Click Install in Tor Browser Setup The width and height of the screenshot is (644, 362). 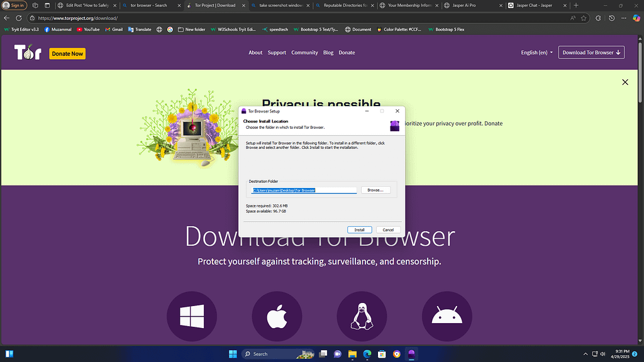click(359, 230)
